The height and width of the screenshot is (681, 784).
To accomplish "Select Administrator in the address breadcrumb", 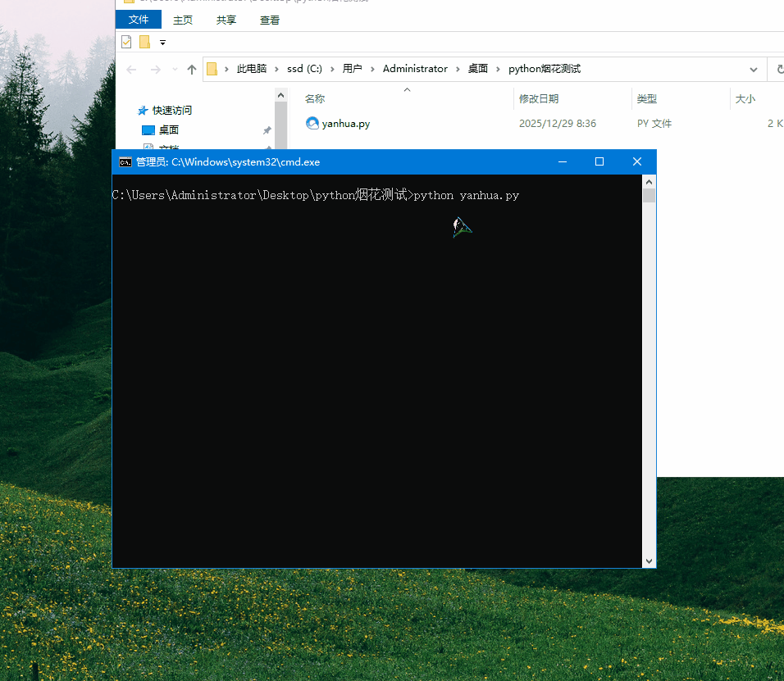I will [x=415, y=69].
